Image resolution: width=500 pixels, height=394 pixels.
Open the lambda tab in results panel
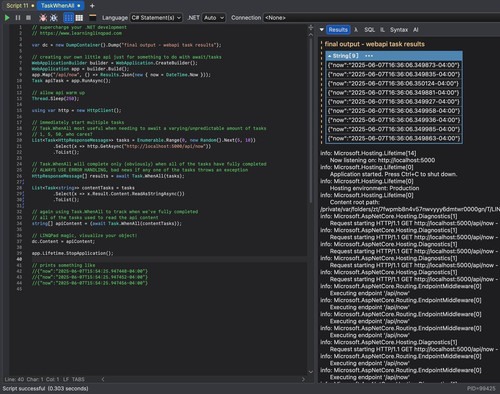pos(356,30)
